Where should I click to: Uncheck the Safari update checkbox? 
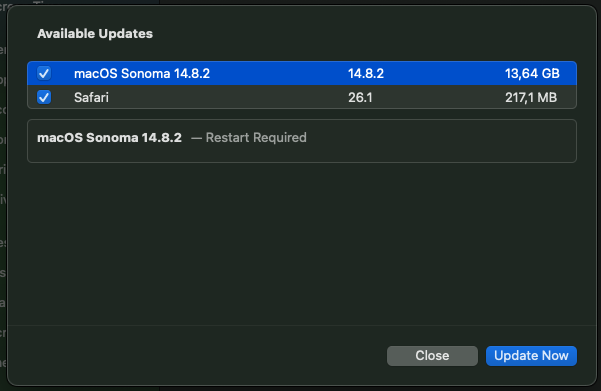[44, 97]
